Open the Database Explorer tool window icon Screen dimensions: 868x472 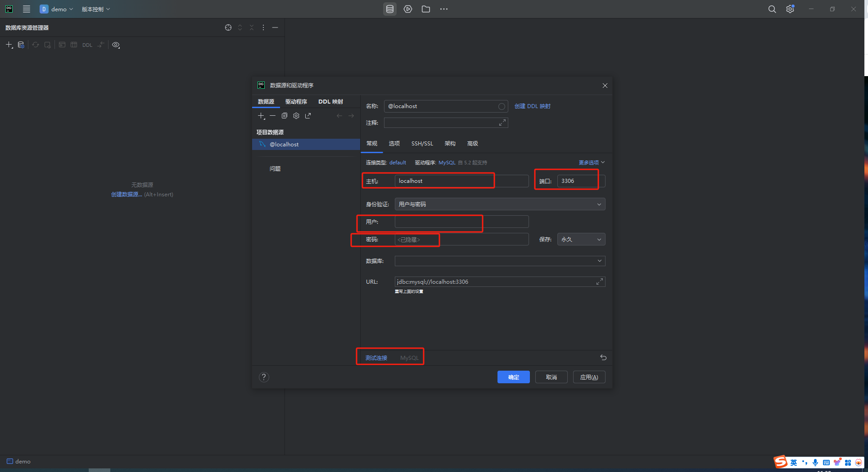pyautogui.click(x=390, y=9)
